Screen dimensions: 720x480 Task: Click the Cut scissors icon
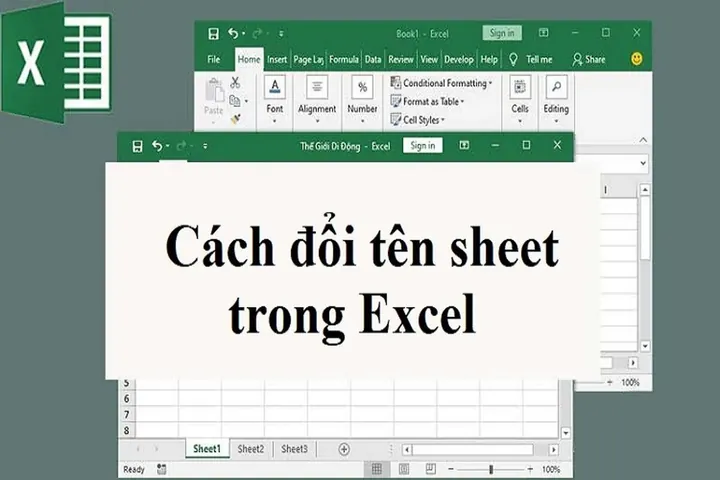235,83
